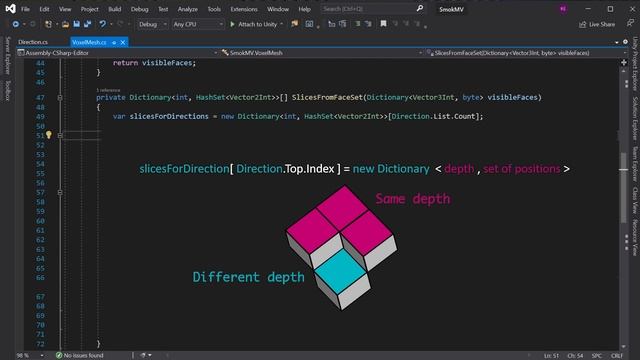This screenshot has height=360, width=640.
Task: Expand the Attach to Unity dropdown arrow
Action: 282,24
